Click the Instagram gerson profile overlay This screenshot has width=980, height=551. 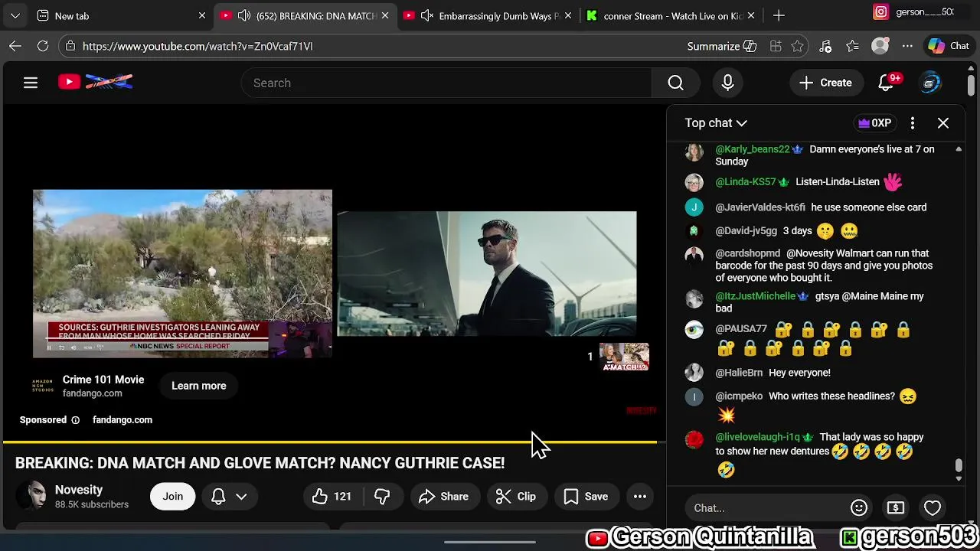914,12
